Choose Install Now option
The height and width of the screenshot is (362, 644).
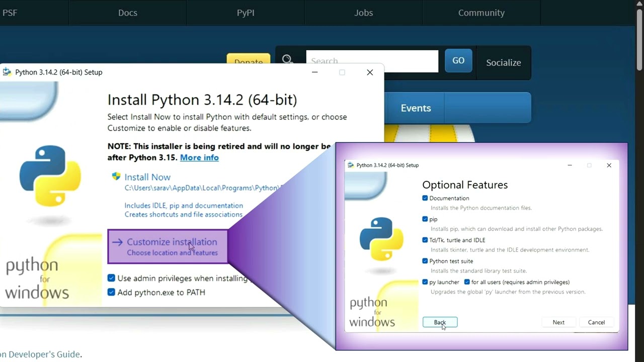[x=147, y=177]
